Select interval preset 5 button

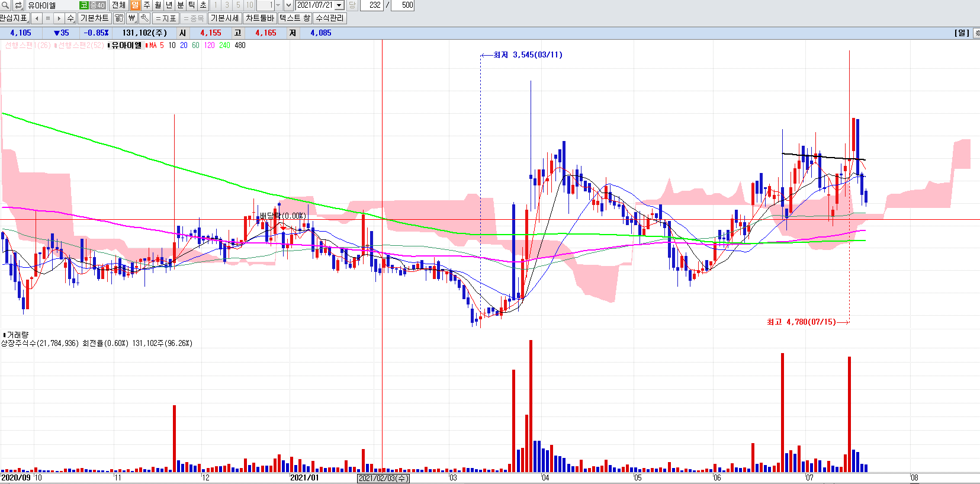pos(238,5)
